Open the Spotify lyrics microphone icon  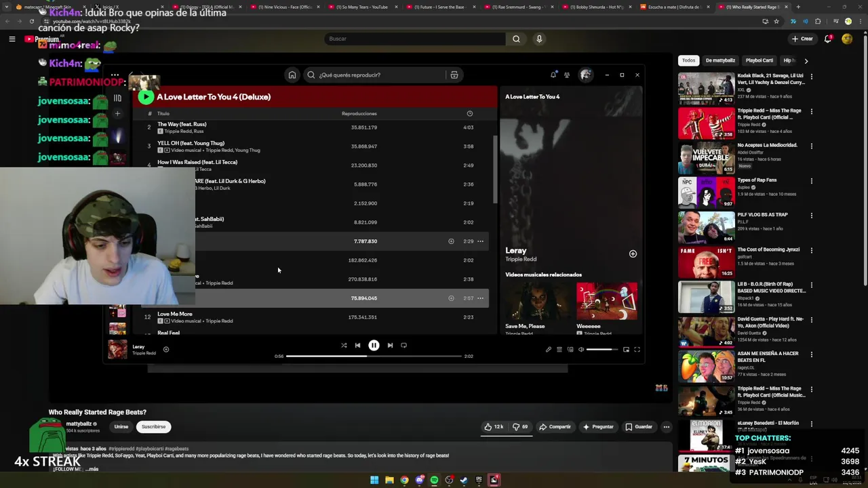(549, 350)
